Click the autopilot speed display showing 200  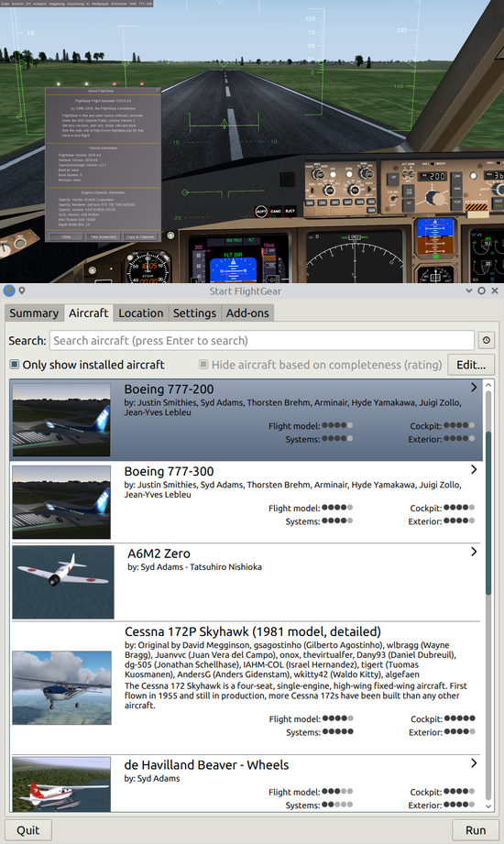pos(433,177)
